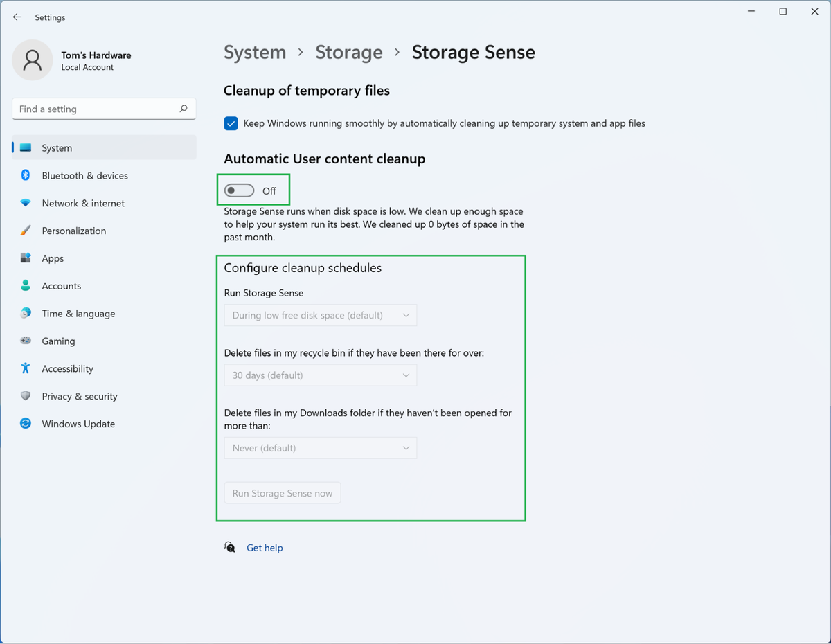
Task: Click System in the breadcrumb trail
Action: coord(255,52)
